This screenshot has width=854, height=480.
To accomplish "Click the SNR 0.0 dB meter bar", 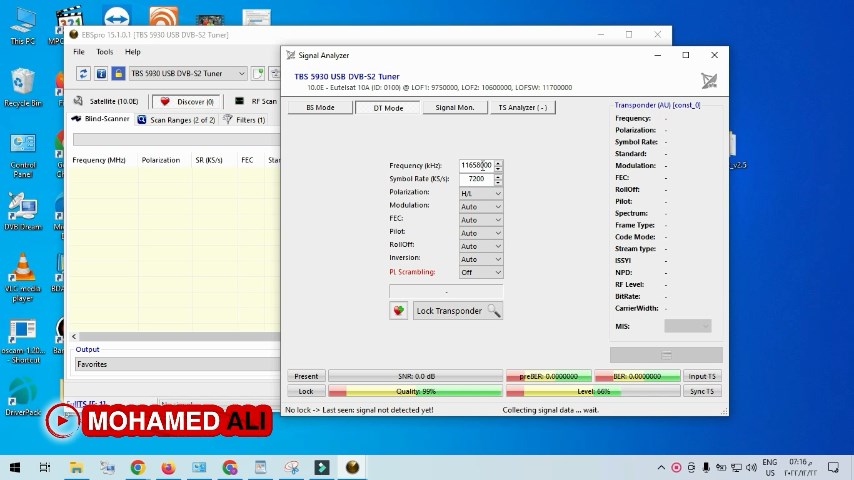I will pos(416,376).
